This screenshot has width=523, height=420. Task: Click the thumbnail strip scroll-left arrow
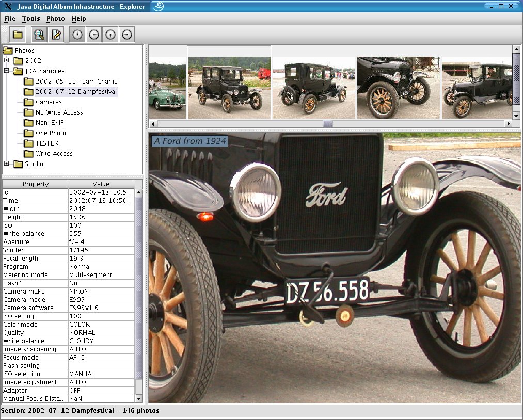tap(153, 124)
